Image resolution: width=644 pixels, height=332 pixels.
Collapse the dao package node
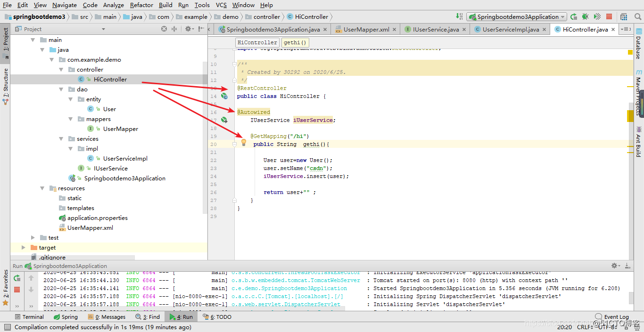(x=61, y=89)
